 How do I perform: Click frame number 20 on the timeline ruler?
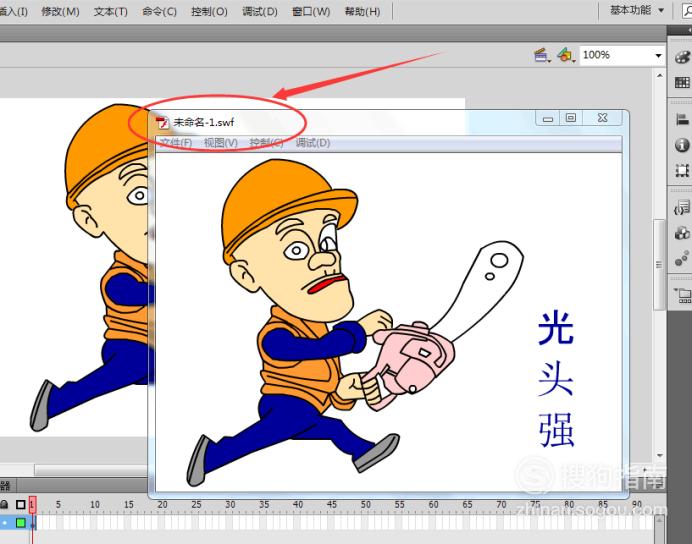pos(162,504)
